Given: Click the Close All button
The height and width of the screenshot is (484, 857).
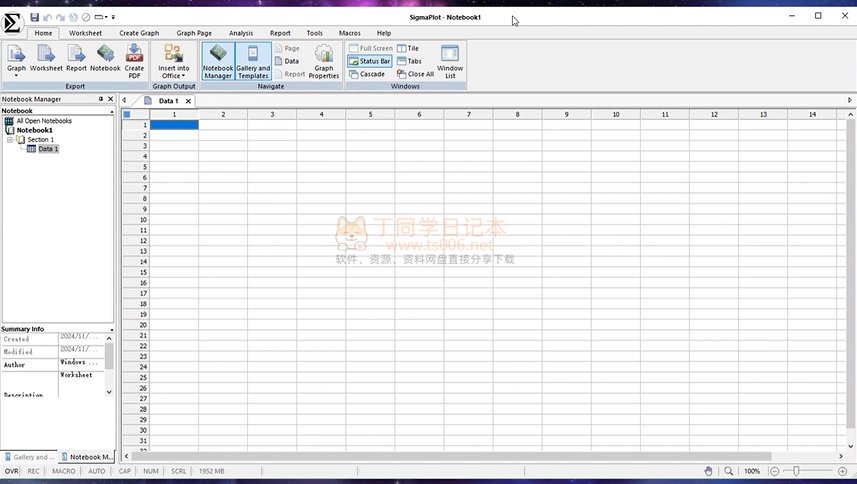Looking at the screenshot, I should (x=415, y=74).
